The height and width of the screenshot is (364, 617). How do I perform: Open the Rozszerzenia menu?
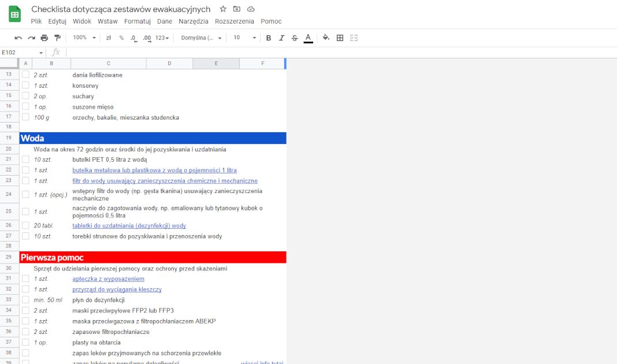[x=234, y=21]
